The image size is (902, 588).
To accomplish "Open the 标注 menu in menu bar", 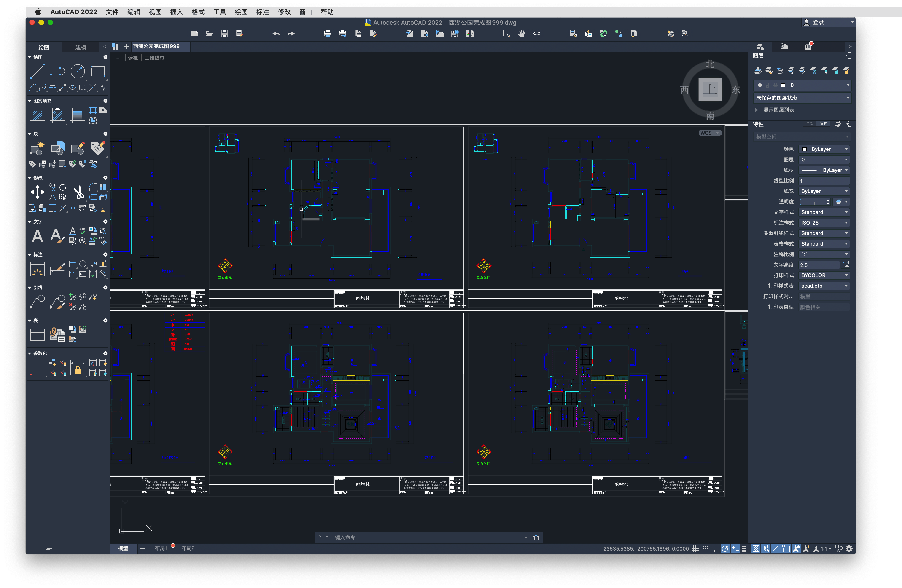I will coord(262,12).
